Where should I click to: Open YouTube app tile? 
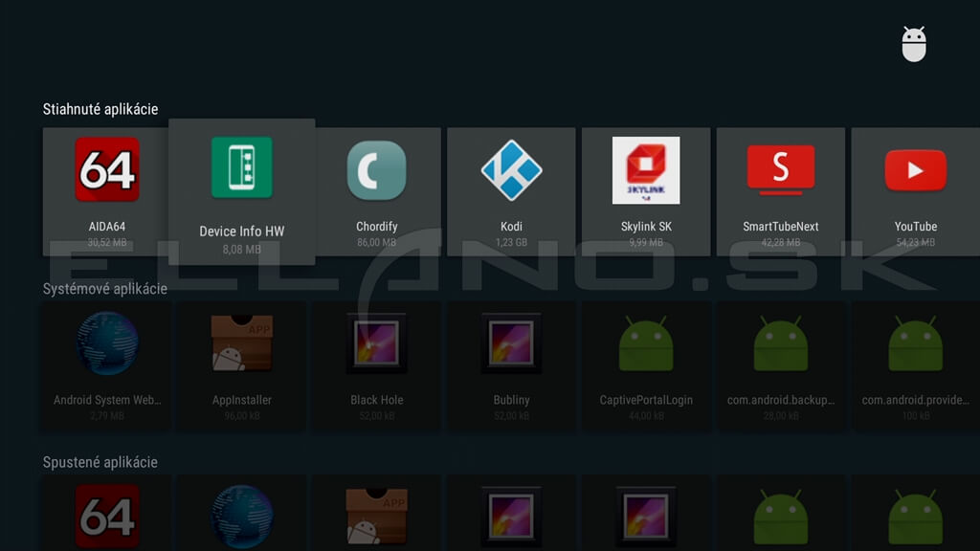[x=916, y=191]
